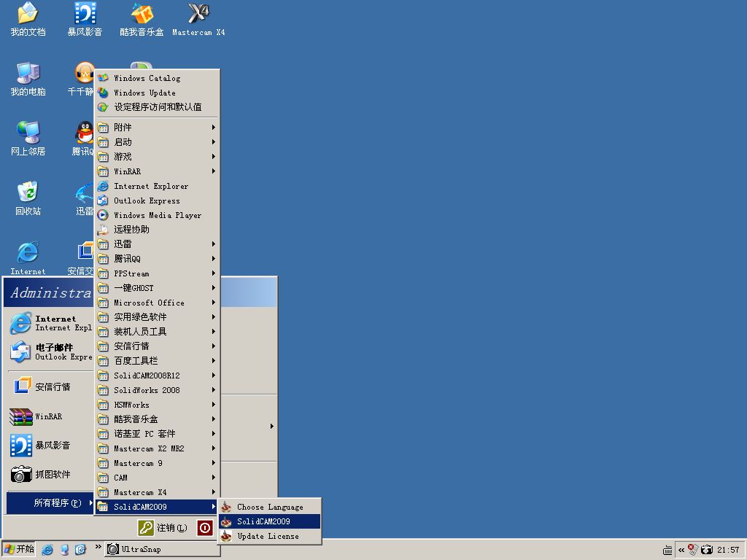The image size is (747, 560).
Task: Expand the 附件 submenu
Action: tap(158, 127)
